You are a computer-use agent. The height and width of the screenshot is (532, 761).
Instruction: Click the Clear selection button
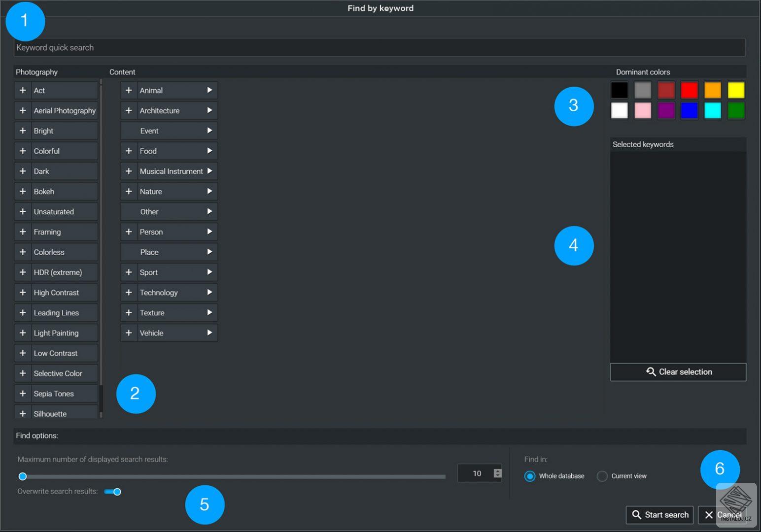[678, 372]
